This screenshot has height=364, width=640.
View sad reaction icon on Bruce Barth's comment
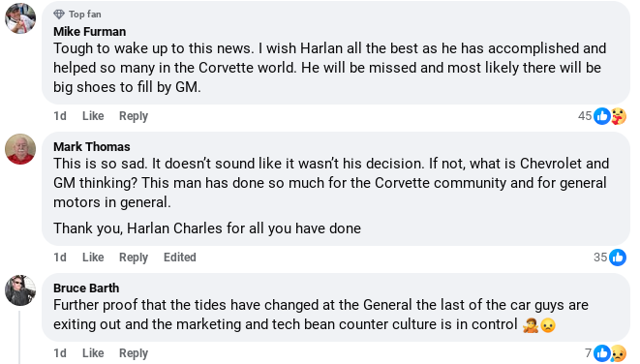point(619,353)
